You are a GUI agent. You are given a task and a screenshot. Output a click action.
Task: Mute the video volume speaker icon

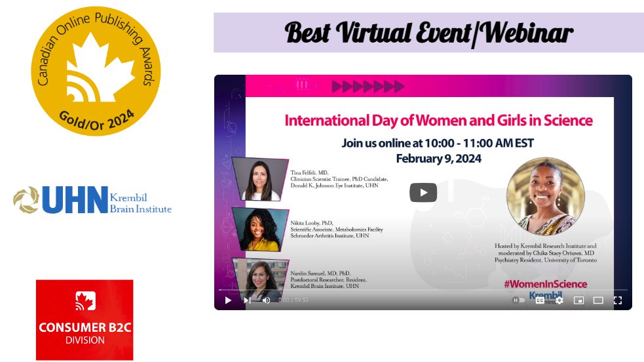(266, 300)
